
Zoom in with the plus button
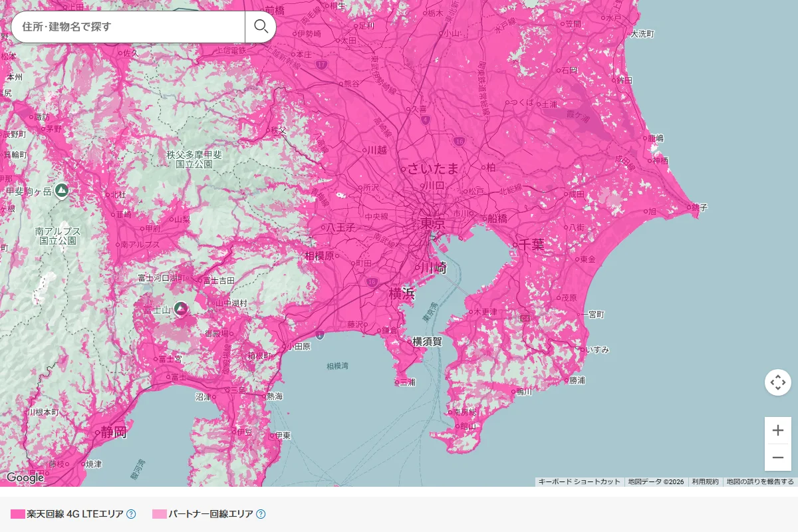[x=778, y=430]
